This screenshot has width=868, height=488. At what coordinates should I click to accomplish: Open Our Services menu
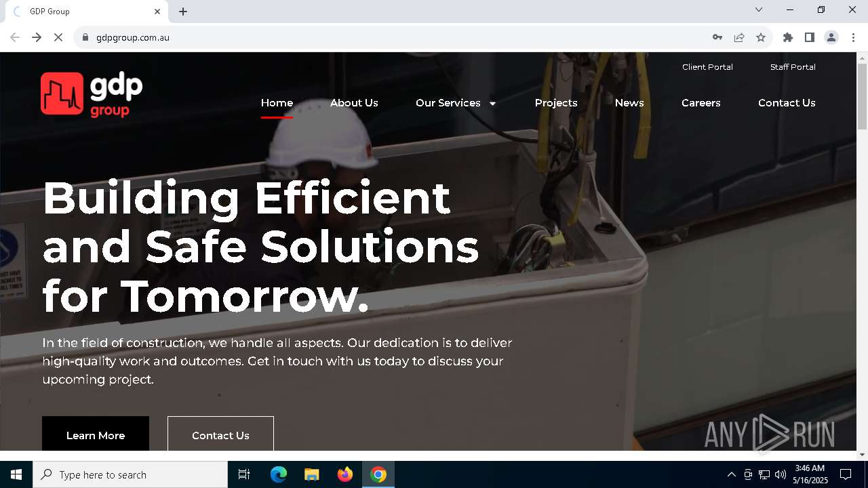(x=448, y=103)
